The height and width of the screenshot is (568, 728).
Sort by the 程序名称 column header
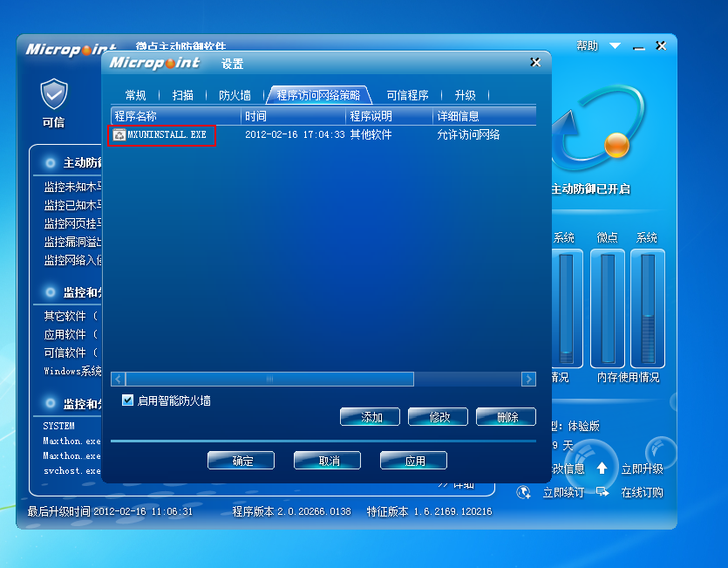[x=176, y=116]
